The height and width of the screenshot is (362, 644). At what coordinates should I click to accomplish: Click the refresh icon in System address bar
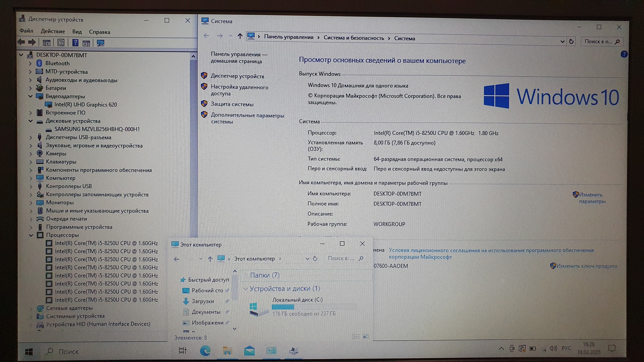click(x=571, y=41)
